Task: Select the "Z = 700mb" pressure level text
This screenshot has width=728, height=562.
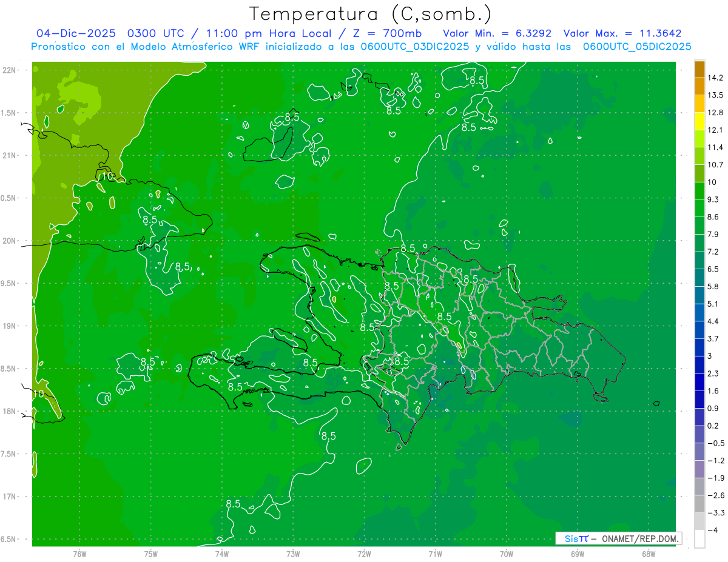Action: (388, 33)
